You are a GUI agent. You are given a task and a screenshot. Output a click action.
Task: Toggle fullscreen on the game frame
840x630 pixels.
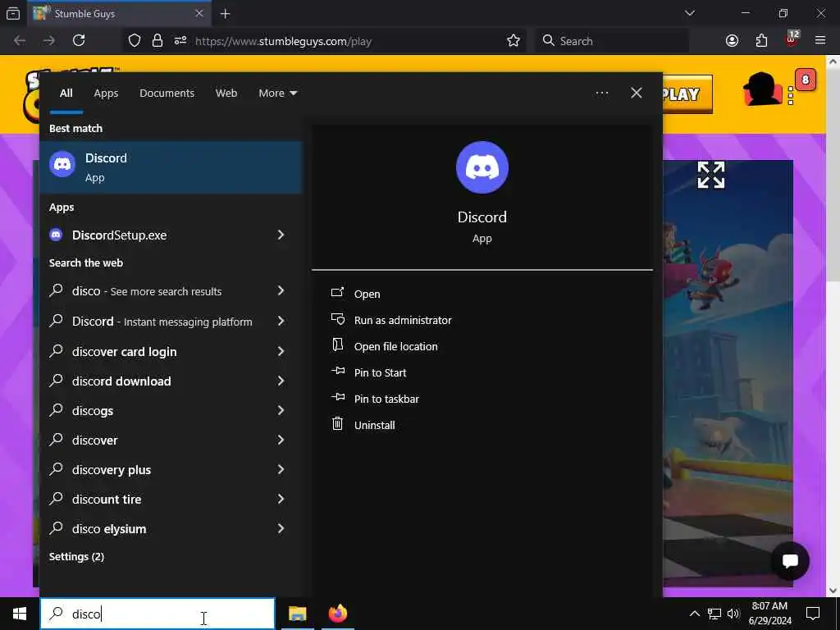[x=711, y=175]
